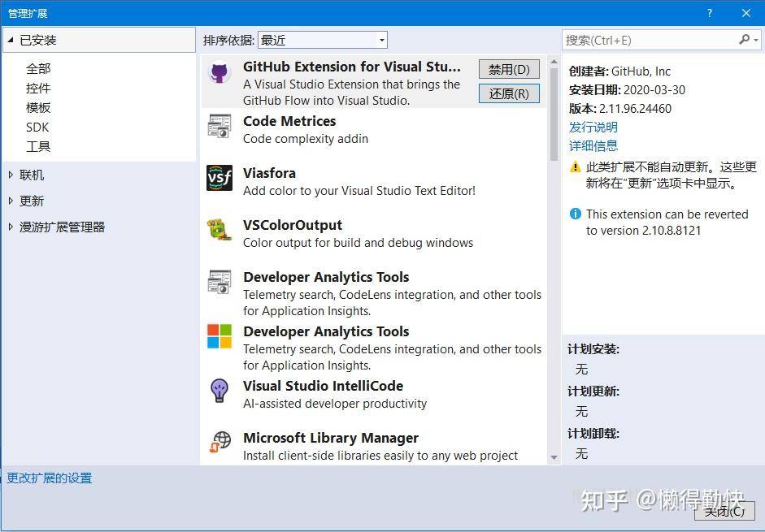The width and height of the screenshot is (765, 532).
Task: Click 'Color output for build' description
Action: (x=358, y=243)
